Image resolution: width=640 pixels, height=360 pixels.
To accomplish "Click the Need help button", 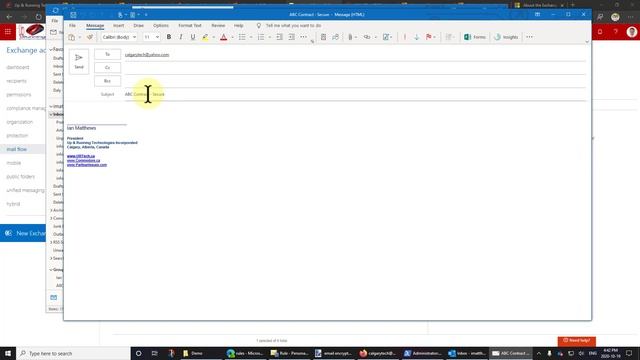I will (x=577, y=341).
